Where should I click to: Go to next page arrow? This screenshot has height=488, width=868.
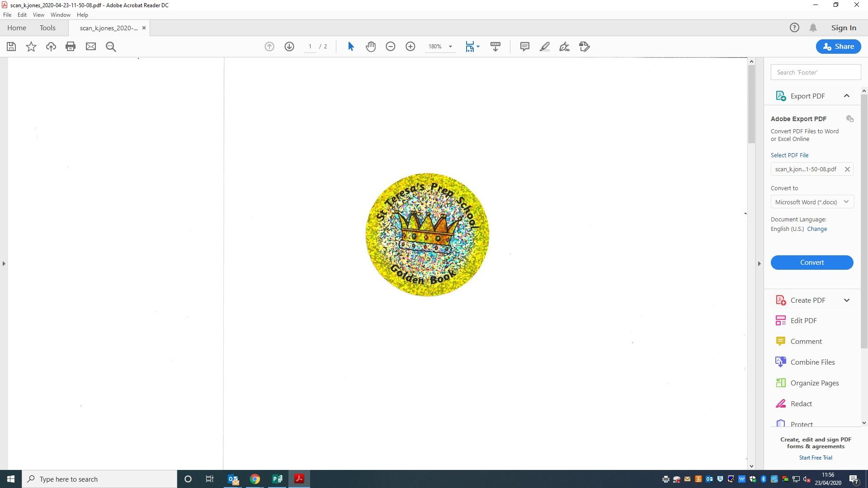click(x=289, y=47)
